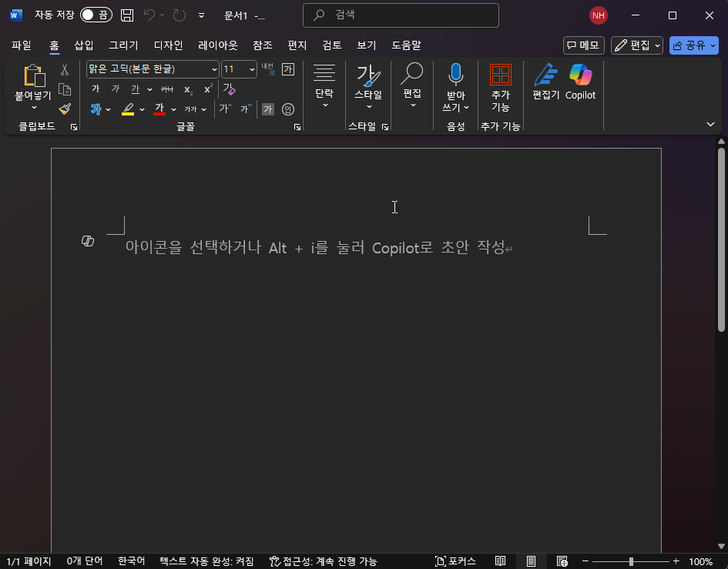Screen dimensions: 728x569
Task: Switch to the 삽입 tab
Action: [84, 45]
